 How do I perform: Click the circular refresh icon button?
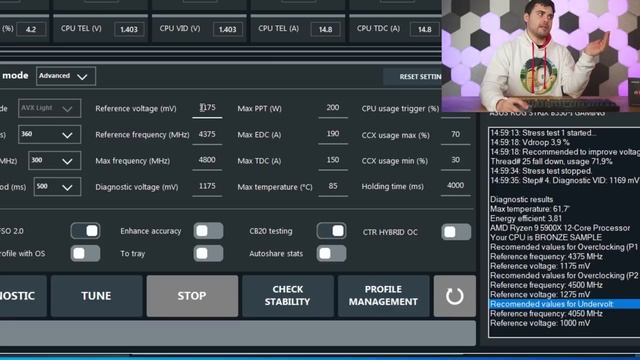coord(455,296)
